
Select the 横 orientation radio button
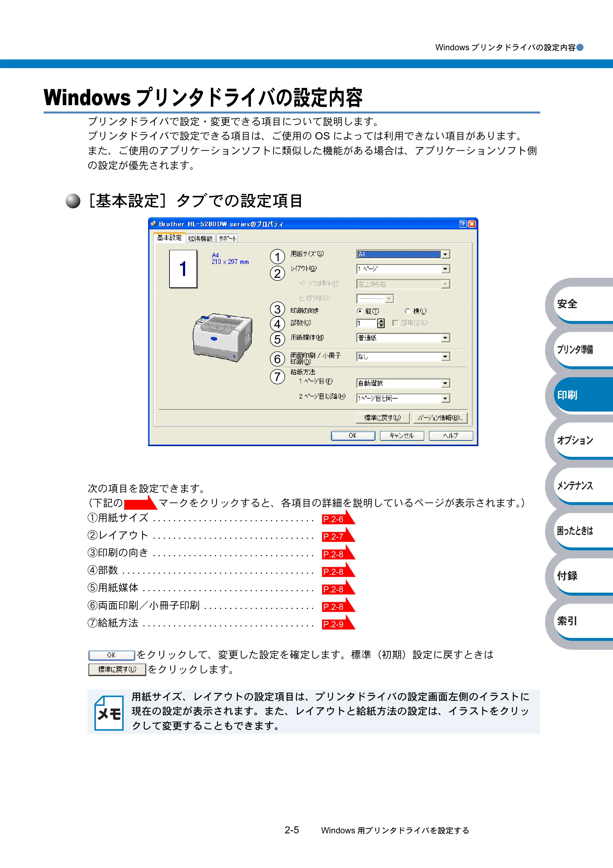point(407,311)
